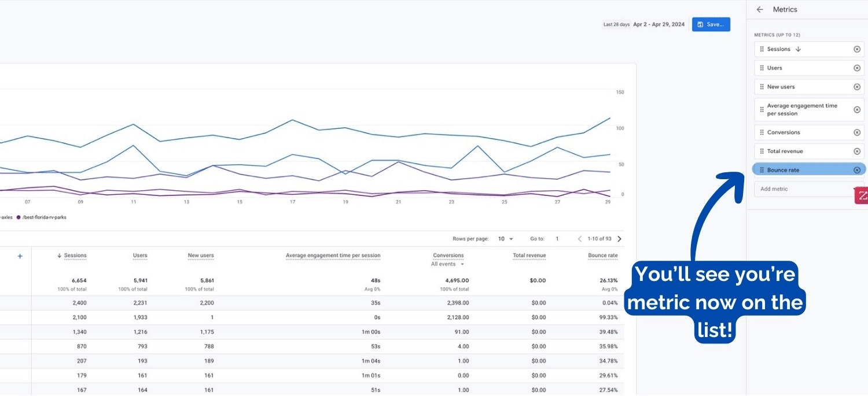
Task: Go to the previous page of results
Action: coord(580,239)
